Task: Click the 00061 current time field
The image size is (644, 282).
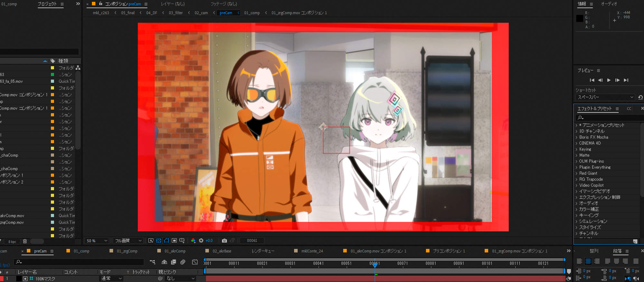Action: (252, 240)
